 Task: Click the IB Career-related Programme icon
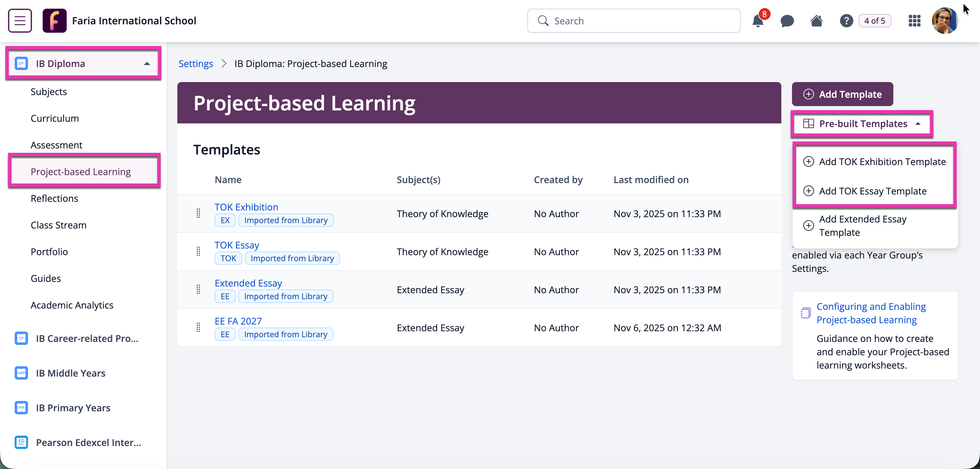coord(21,338)
